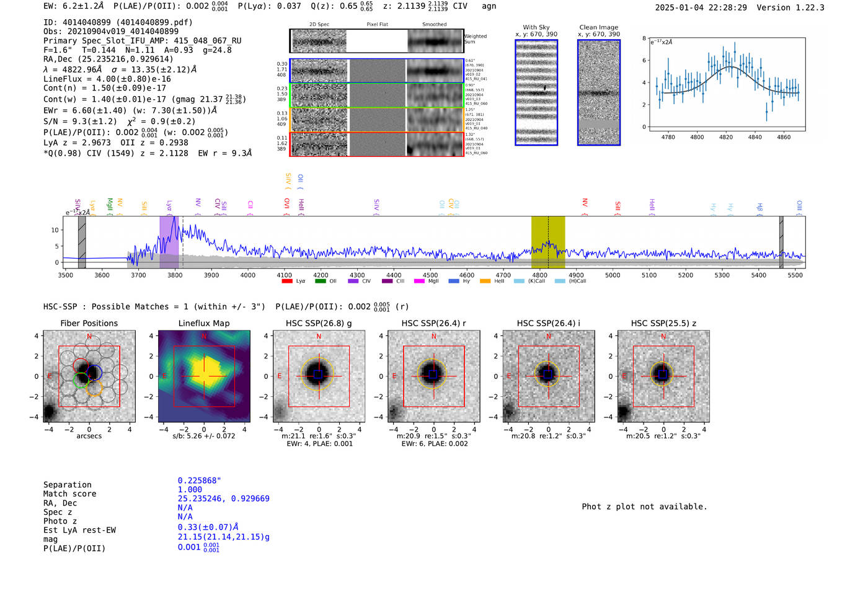Click the yellow highlighted band in spectrum
The height and width of the screenshot is (591, 868).
point(548,242)
